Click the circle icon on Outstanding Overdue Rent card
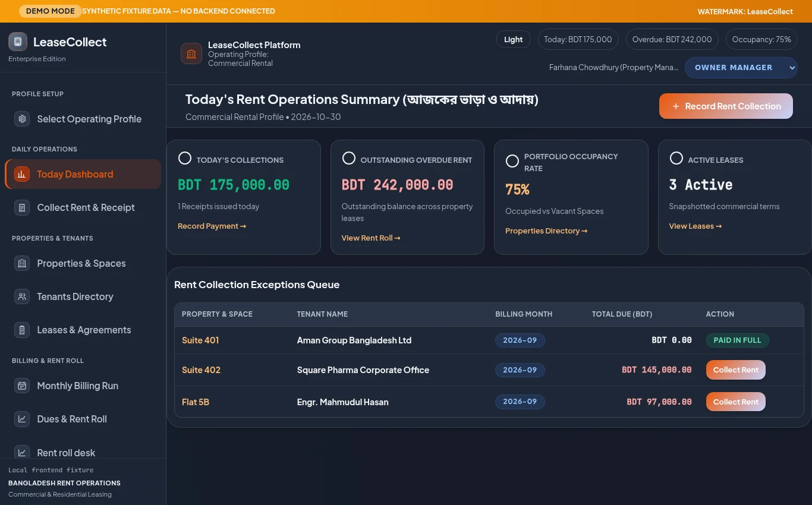 (349, 158)
